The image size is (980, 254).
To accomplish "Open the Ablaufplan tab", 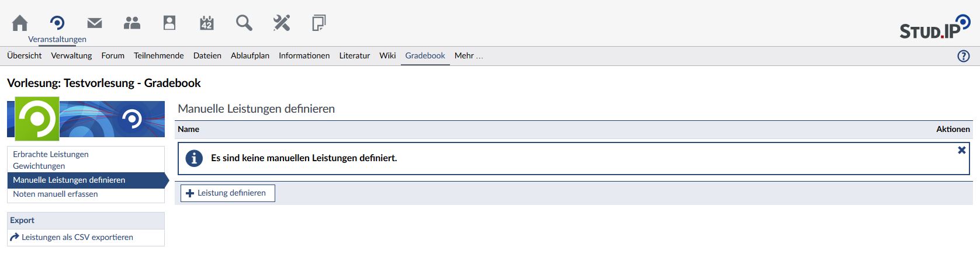I will point(250,55).
